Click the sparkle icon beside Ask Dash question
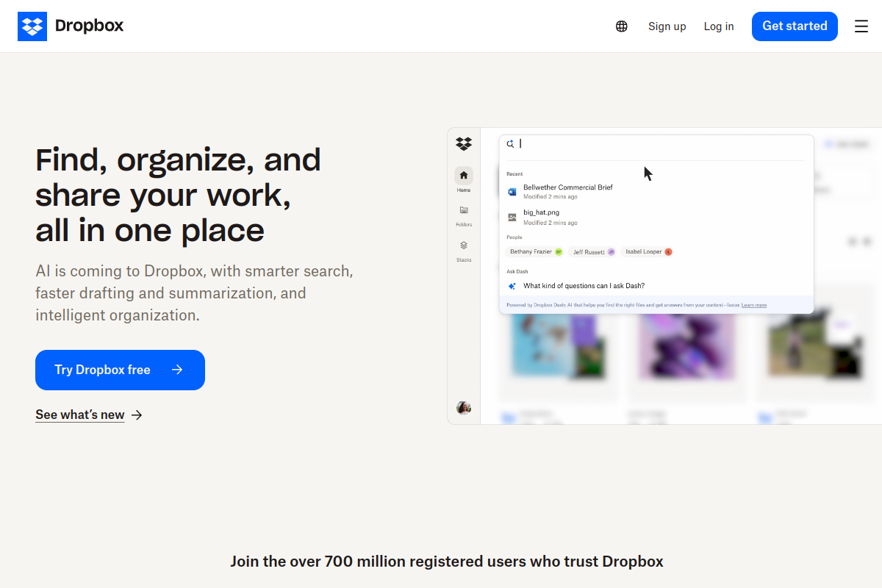Screen dimensions: 882x588 [x=512, y=286]
